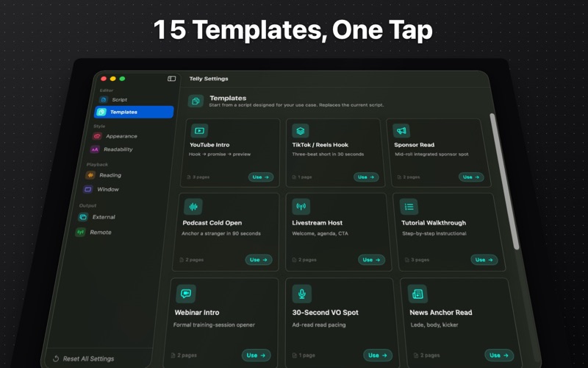Use the News Anchor Read template
The height and width of the screenshot is (368, 588).
499,355
